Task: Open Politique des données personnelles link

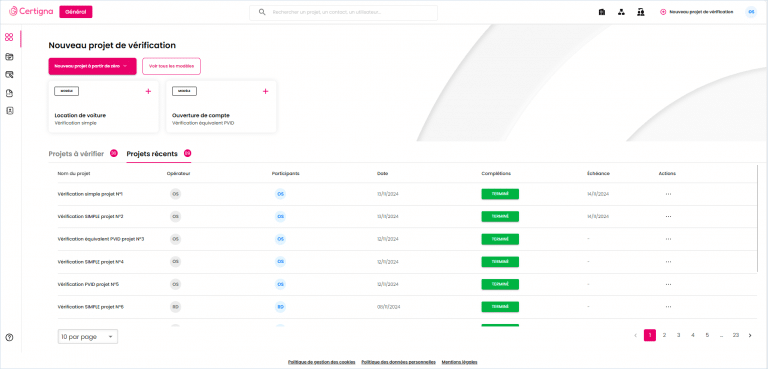Action: 398,362
